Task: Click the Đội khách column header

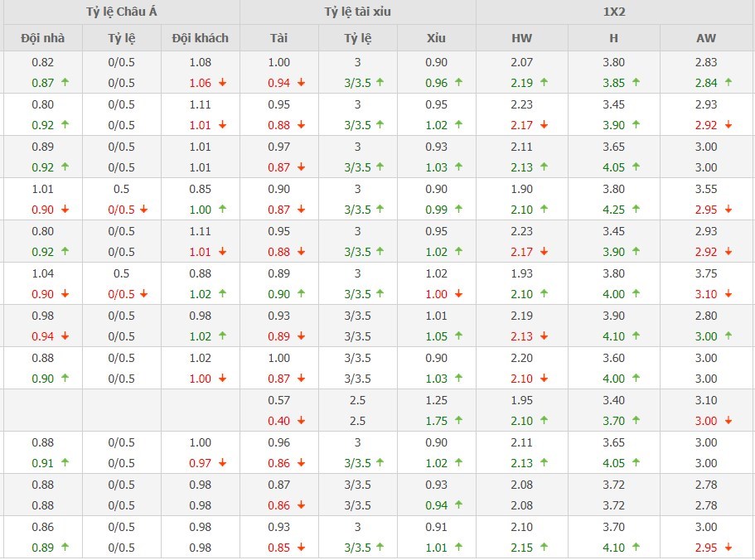Action: click(201, 38)
